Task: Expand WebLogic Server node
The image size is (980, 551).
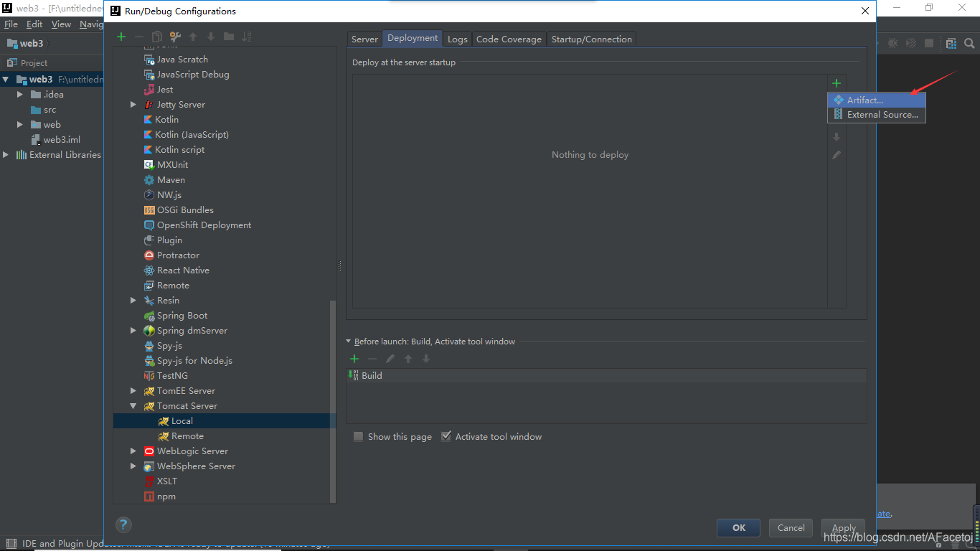Action: click(x=133, y=451)
